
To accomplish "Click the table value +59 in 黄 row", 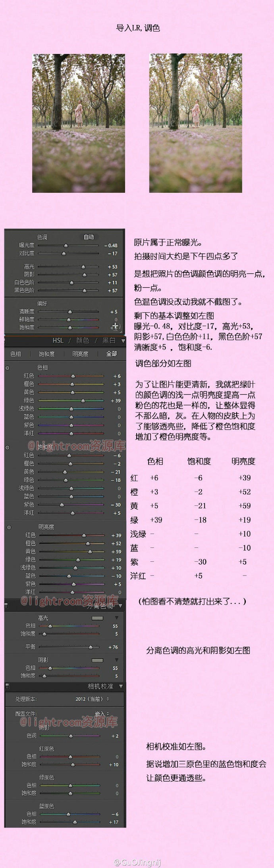I will pyautogui.click(x=245, y=506).
